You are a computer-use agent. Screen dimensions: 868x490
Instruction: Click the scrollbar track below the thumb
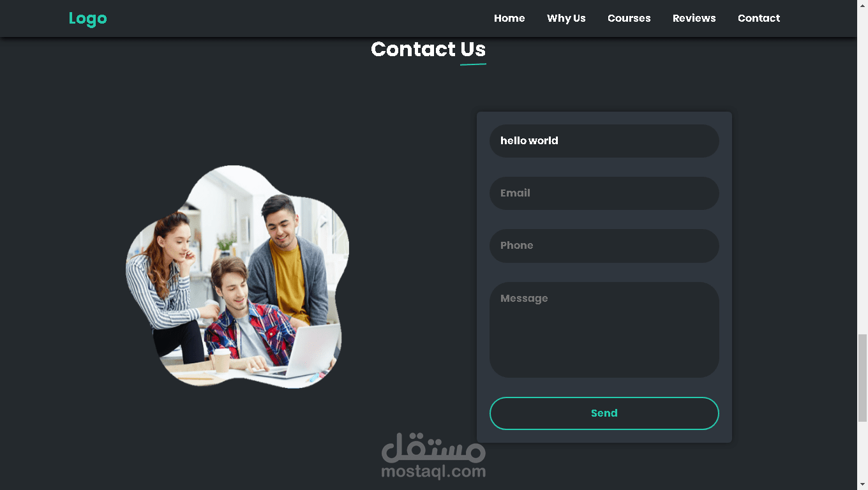(862, 450)
